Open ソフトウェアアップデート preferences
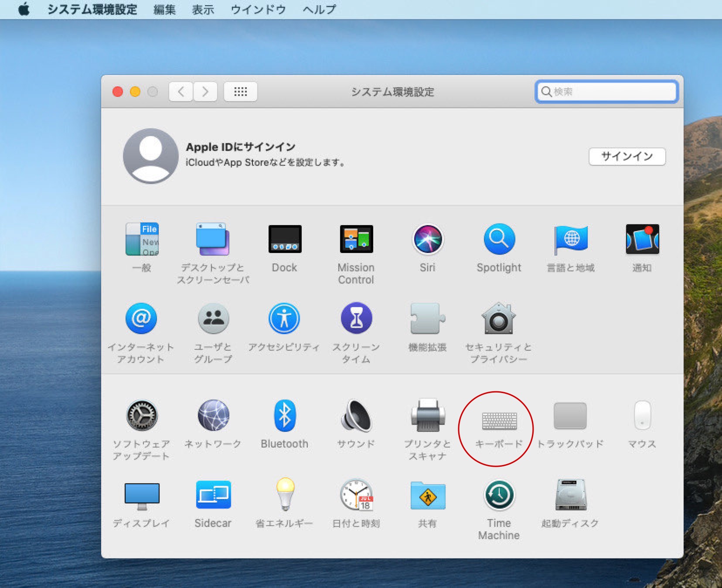Viewport: 722px width, 588px height. click(142, 416)
